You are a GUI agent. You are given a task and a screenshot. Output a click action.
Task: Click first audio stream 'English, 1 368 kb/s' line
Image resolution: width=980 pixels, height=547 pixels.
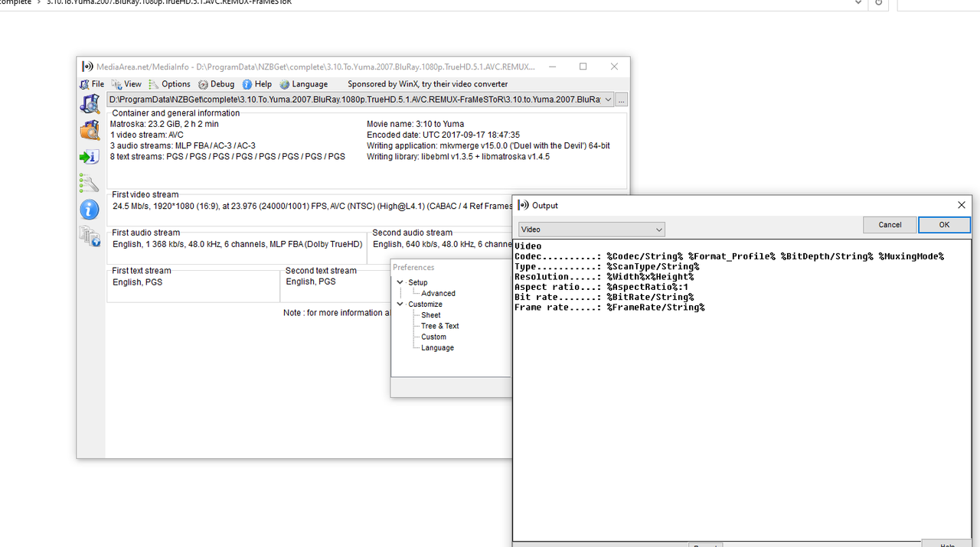pyautogui.click(x=237, y=244)
